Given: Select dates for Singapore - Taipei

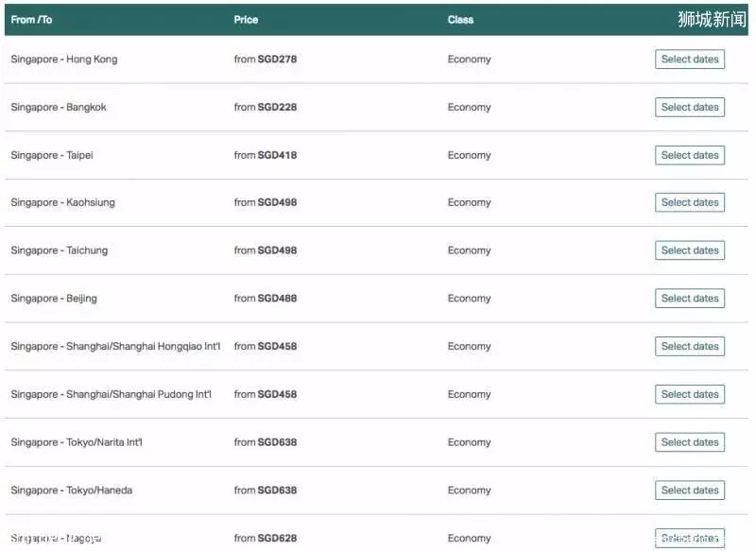Looking at the screenshot, I should coord(690,155).
